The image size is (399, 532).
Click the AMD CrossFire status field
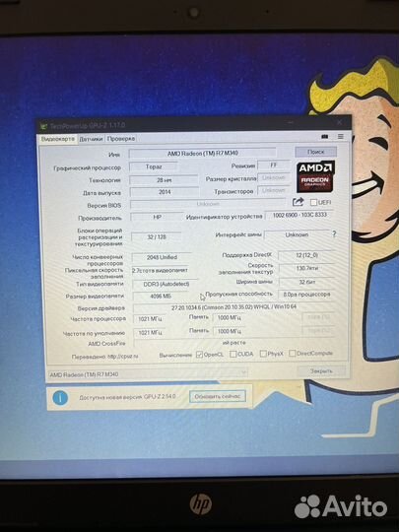[x=233, y=343]
